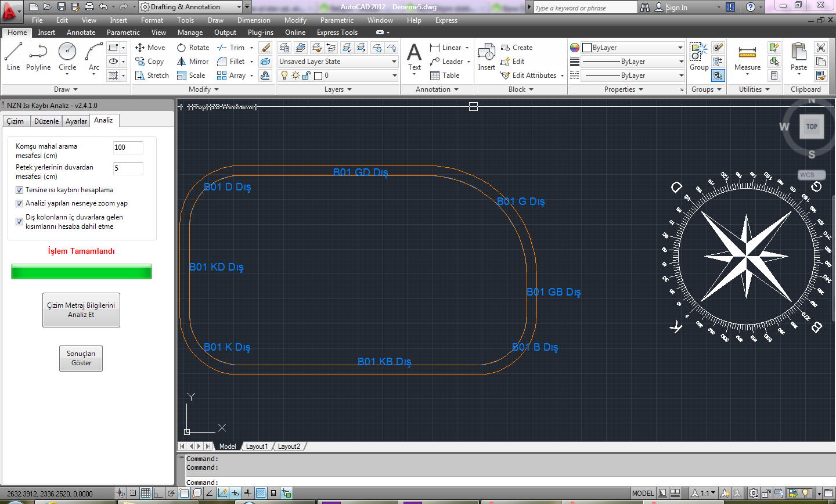Expand the ByLayer color dropdown
This screenshot has height=504, width=836.
tap(633, 48)
